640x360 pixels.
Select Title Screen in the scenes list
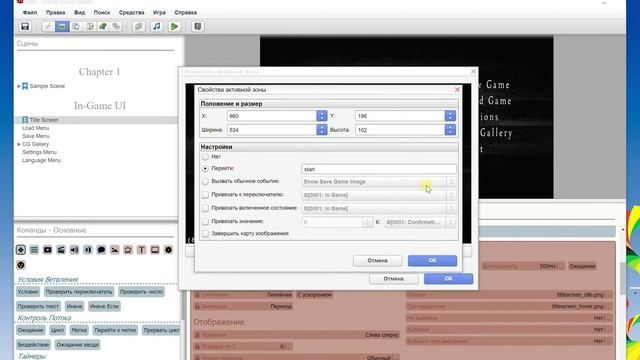(44, 120)
